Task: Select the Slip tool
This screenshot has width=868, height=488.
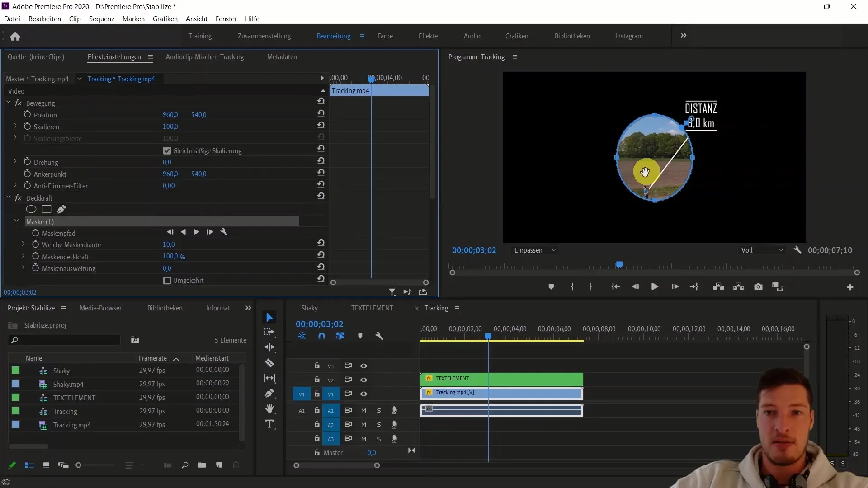Action: [269, 378]
